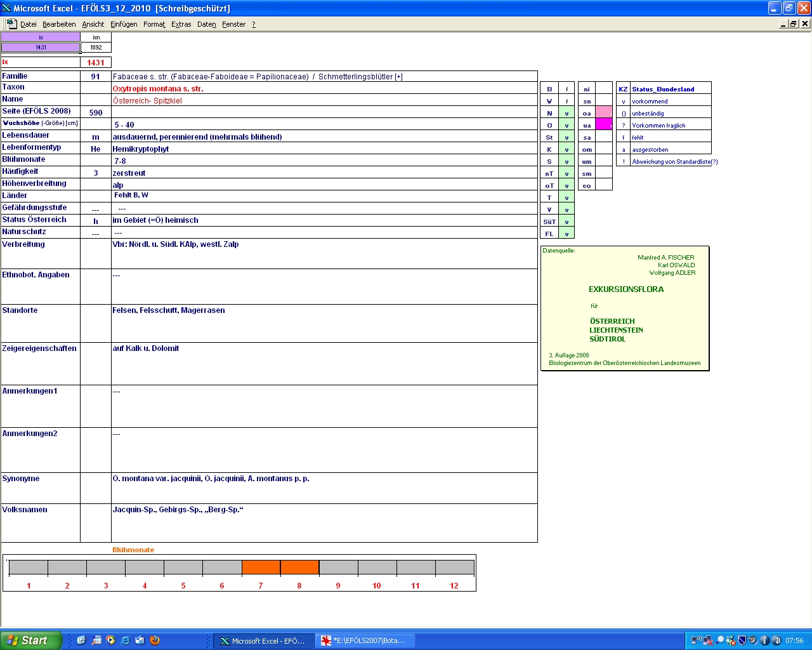
Task: Click the Windows Messenger tray icon
Action: pos(731,640)
